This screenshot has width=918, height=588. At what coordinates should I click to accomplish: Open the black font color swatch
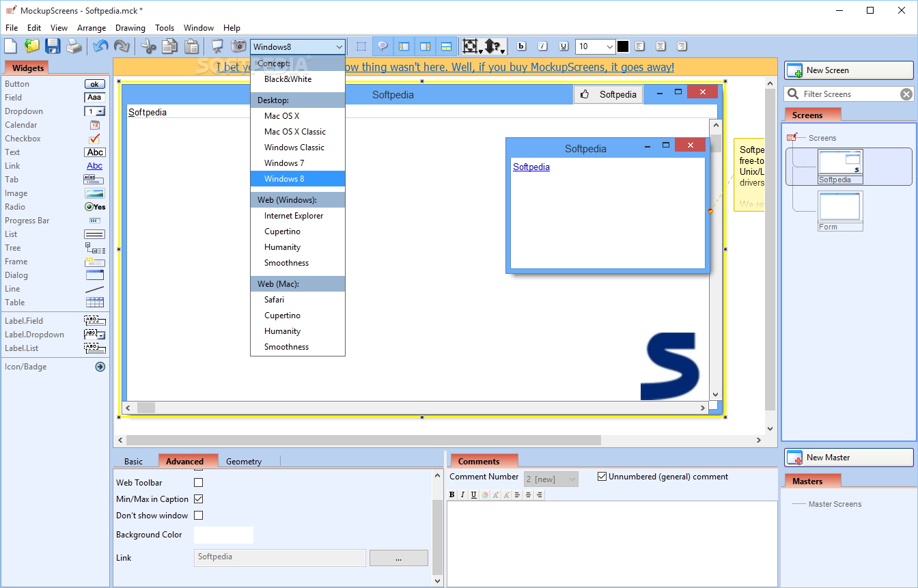(623, 46)
